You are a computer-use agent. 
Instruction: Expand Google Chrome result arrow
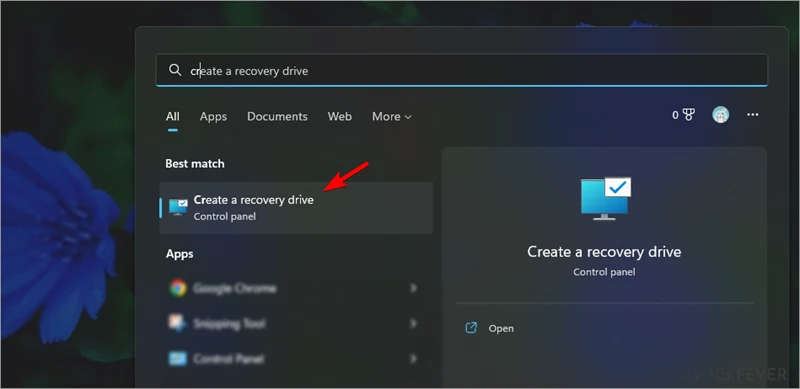click(x=413, y=288)
